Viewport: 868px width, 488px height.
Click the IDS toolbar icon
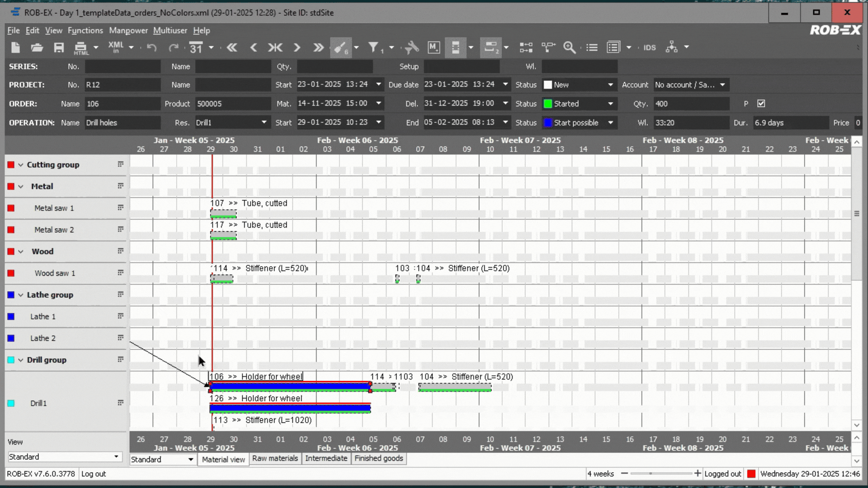coord(650,47)
